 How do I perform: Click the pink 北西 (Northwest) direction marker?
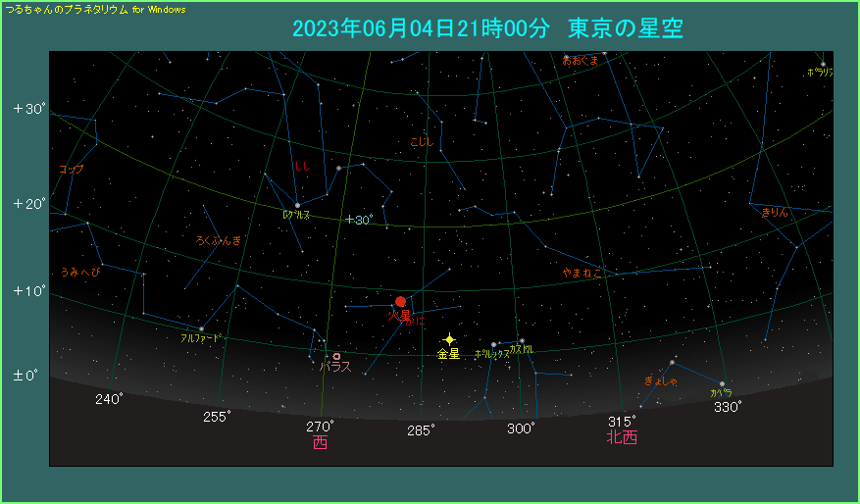click(x=622, y=437)
